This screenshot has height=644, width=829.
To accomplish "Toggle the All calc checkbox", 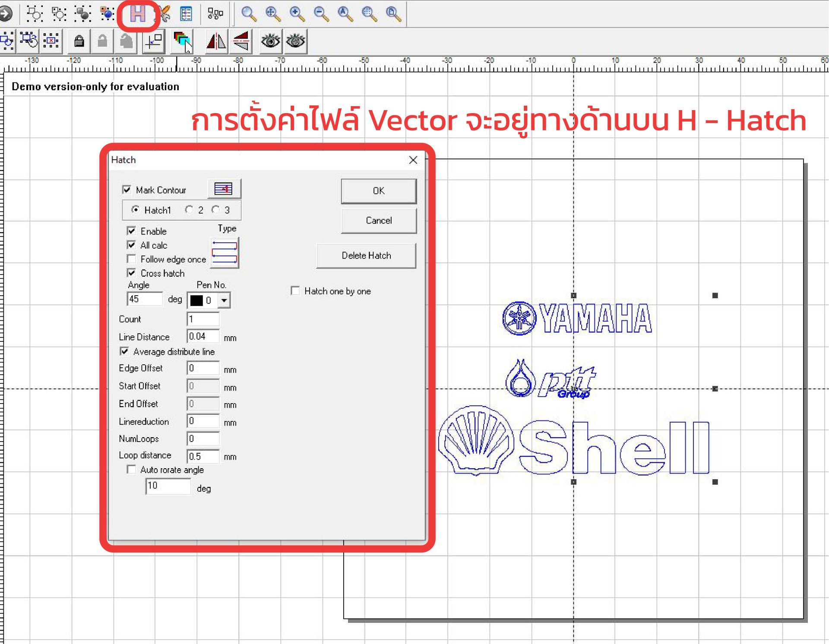I will (x=131, y=245).
